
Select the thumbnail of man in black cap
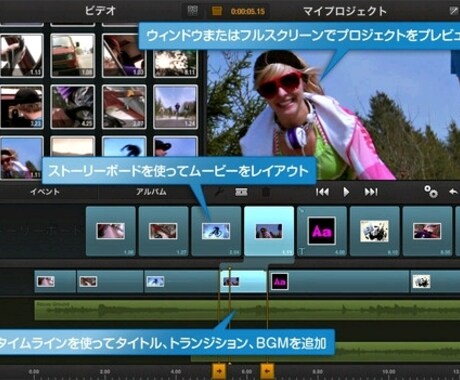coord(22,107)
